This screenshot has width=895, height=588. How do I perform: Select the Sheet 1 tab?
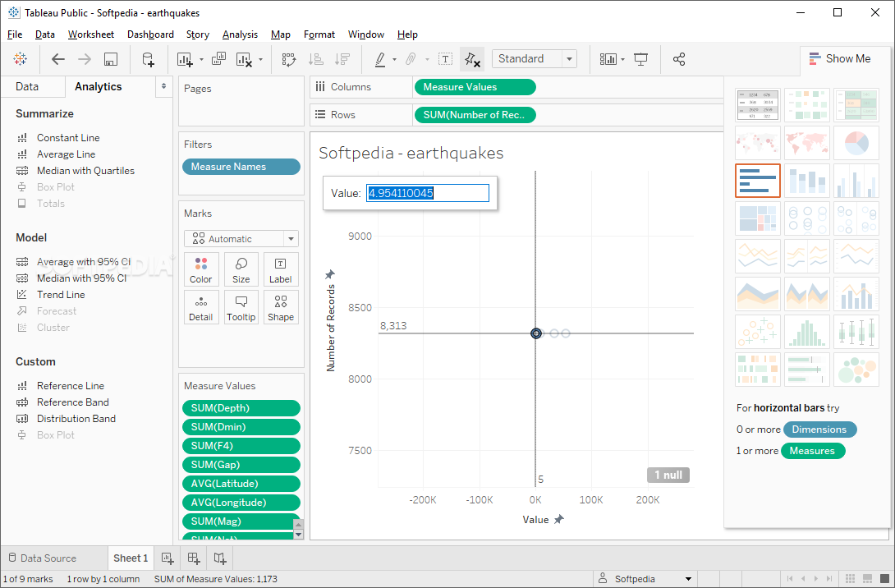point(131,558)
